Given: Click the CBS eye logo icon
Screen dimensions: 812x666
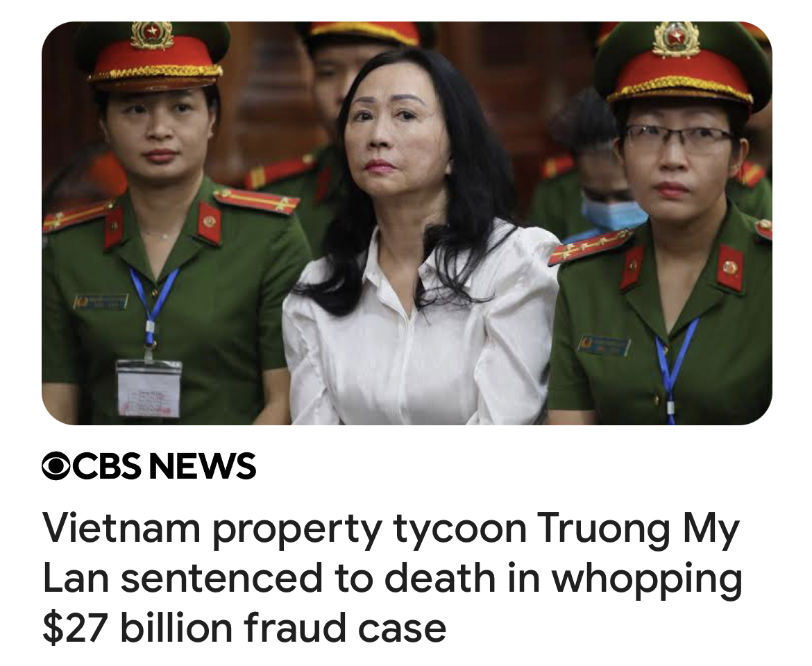Looking at the screenshot, I should (x=56, y=466).
